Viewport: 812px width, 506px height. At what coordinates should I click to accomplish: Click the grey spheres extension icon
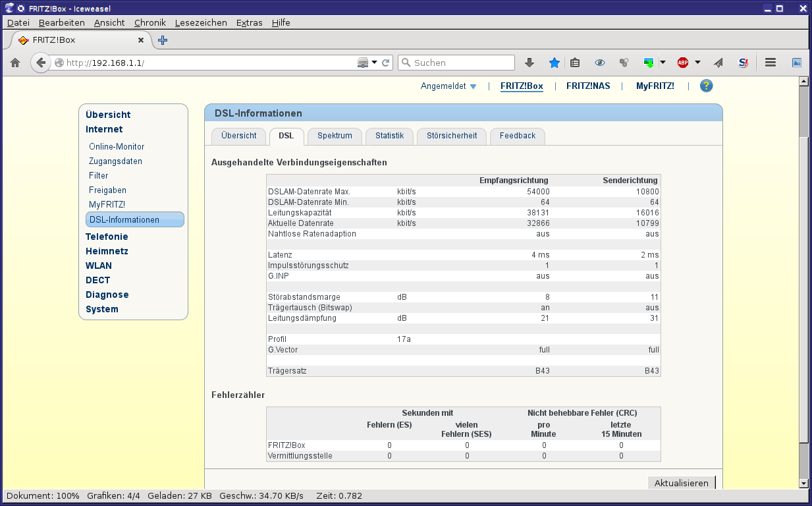(624, 63)
